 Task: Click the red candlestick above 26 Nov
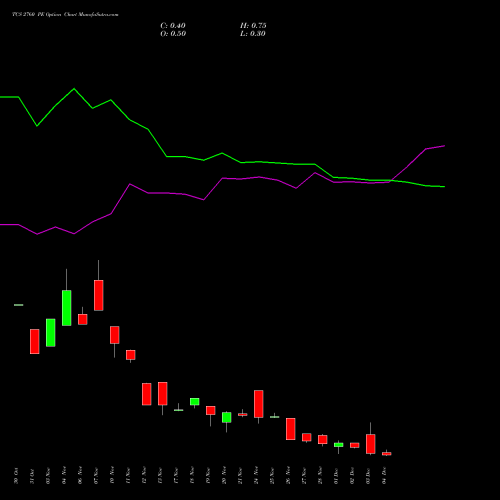[291, 429]
